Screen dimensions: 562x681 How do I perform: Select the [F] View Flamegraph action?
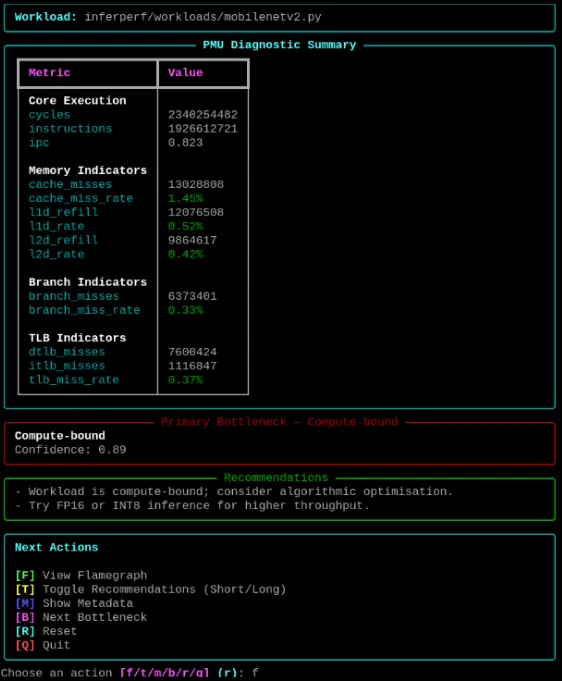coord(81,575)
